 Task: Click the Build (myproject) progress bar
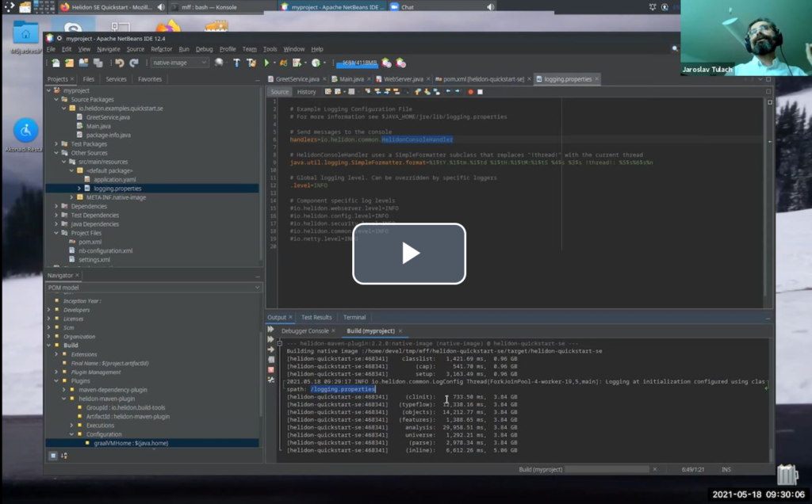pyautogui.click(x=607, y=469)
